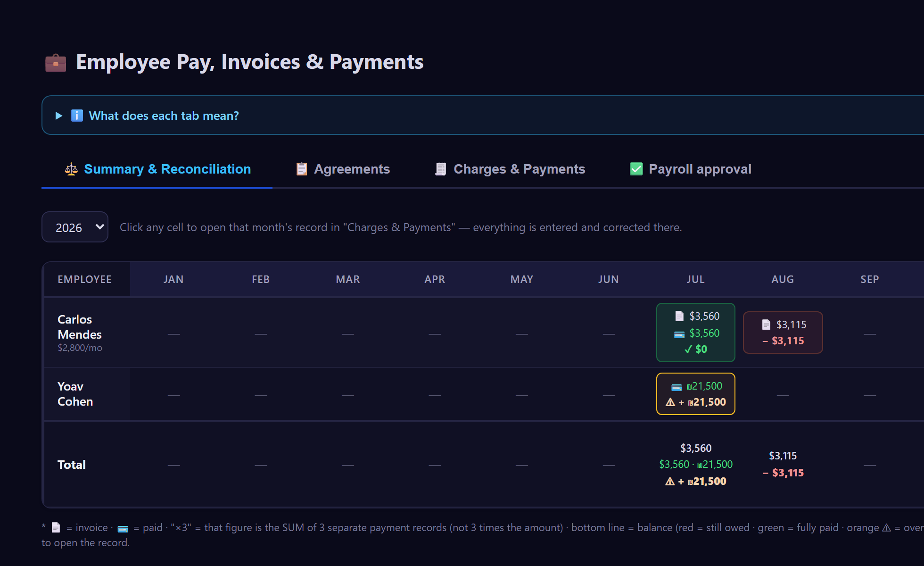Click the orange warning icon in legend
Screen dimensions: 924x566
[886, 528]
